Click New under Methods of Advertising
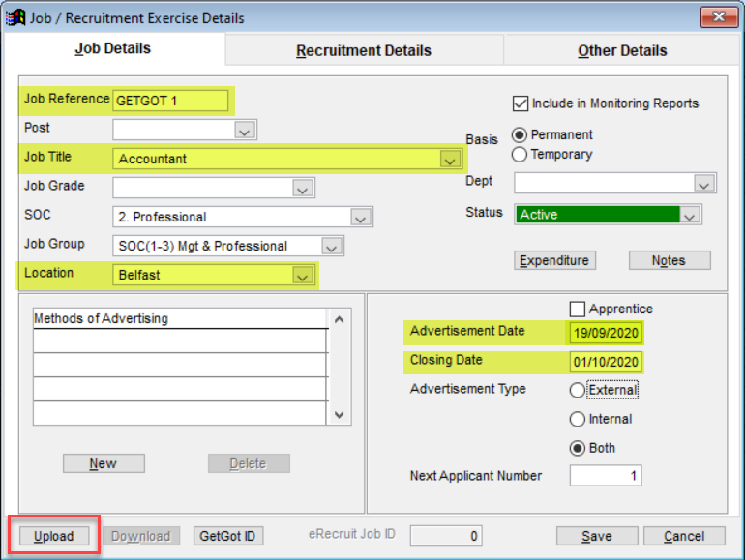Screen dimensions: 745x560 104,463
